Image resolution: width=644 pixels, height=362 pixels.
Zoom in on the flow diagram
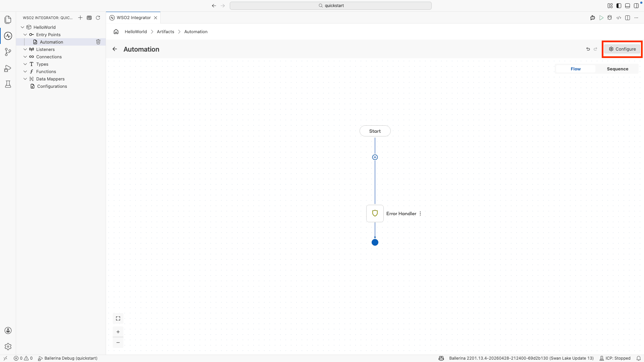(118, 332)
